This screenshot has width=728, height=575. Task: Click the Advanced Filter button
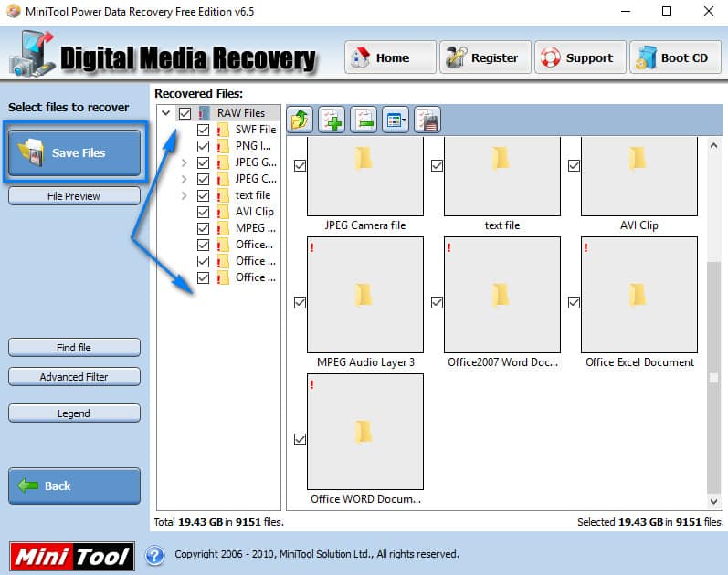point(74,377)
